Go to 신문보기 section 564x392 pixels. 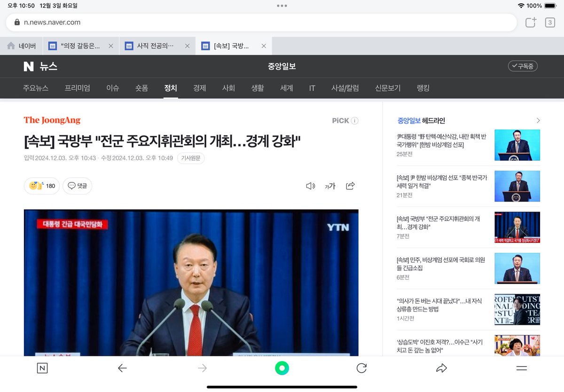(388, 88)
